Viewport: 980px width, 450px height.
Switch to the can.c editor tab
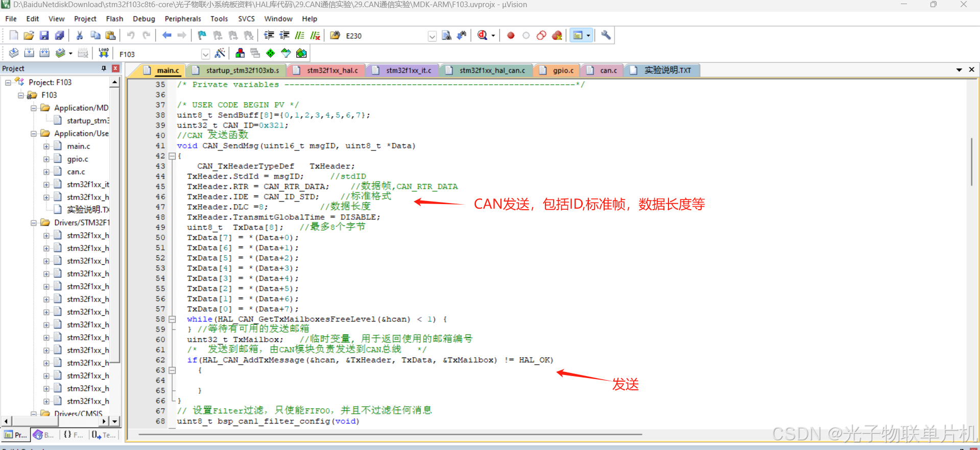tap(603, 70)
